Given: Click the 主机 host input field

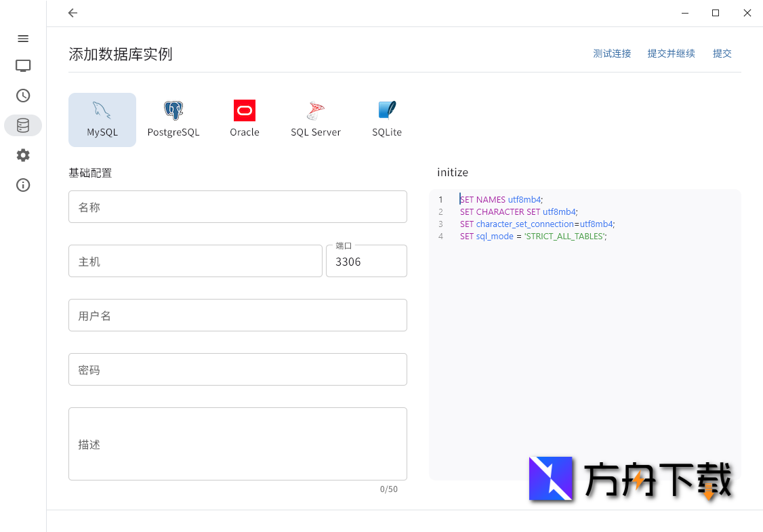Looking at the screenshot, I should coord(195,260).
